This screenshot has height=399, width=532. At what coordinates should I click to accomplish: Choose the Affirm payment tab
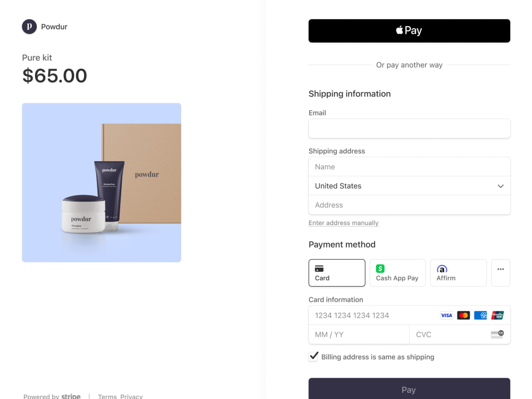(458, 273)
